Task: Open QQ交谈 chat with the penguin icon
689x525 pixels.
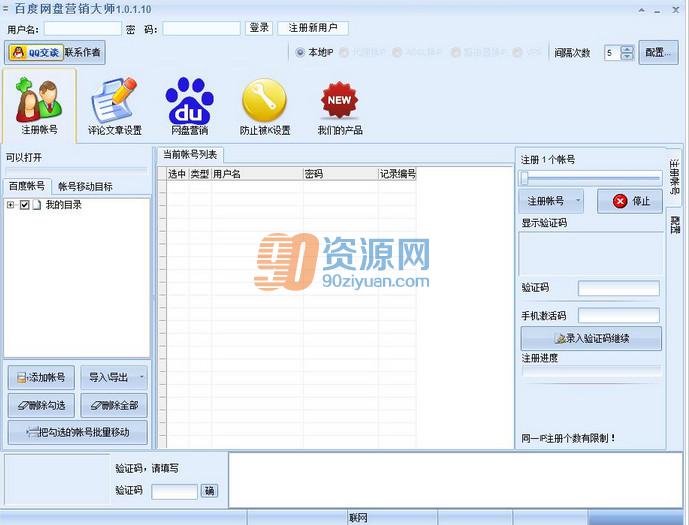Action: pyautogui.click(x=36, y=53)
